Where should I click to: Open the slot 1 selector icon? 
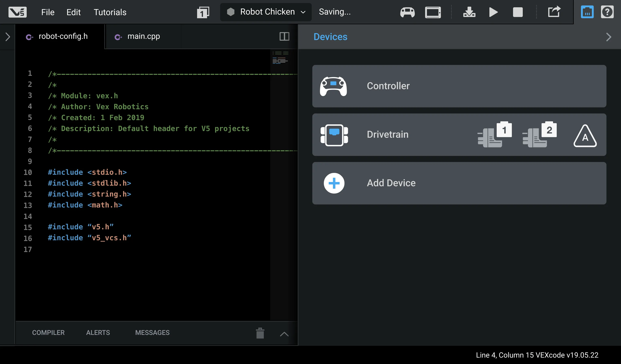coord(203,12)
